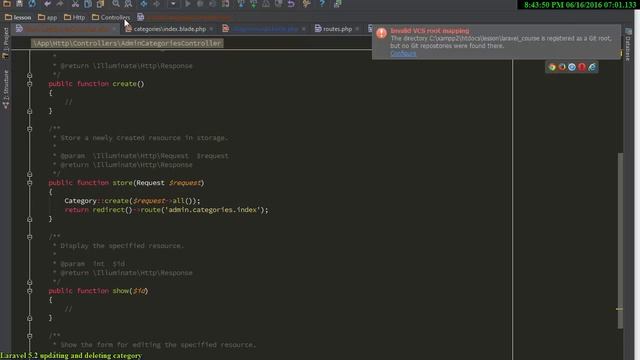Click the Open file toolbar icon
Image resolution: width=640 pixels, height=360 pixels.
[7, 4]
